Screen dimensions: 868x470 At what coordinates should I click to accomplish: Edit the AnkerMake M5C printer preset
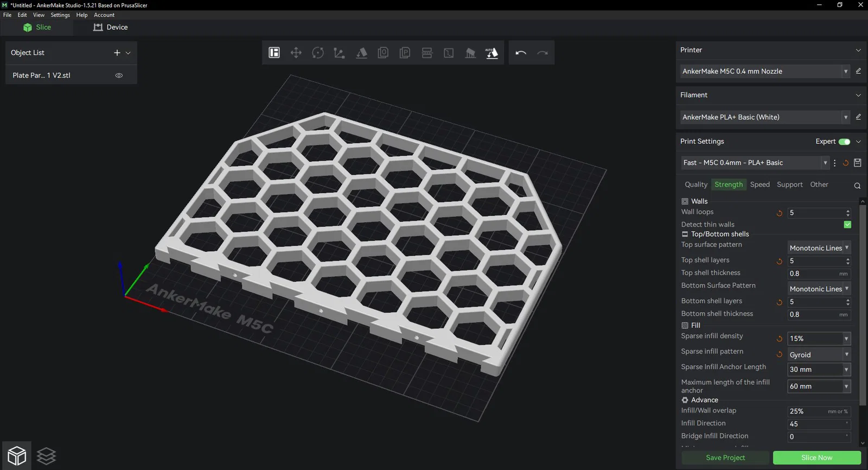click(858, 71)
